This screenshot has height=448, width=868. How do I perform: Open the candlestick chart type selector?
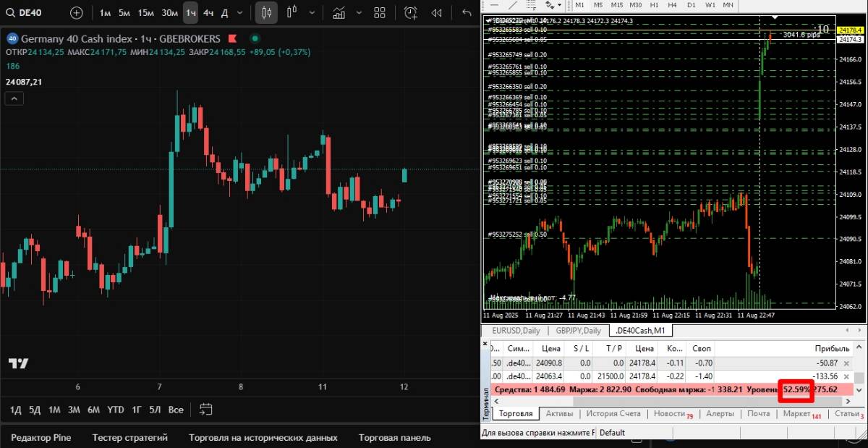click(267, 12)
